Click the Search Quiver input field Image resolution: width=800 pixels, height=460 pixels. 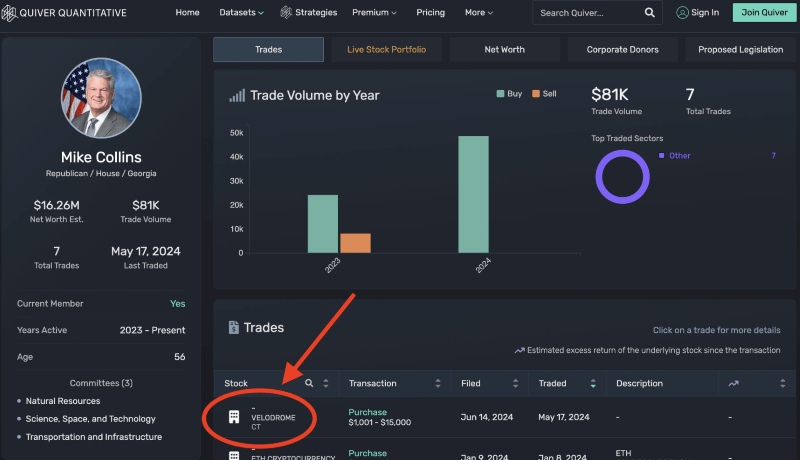point(589,13)
